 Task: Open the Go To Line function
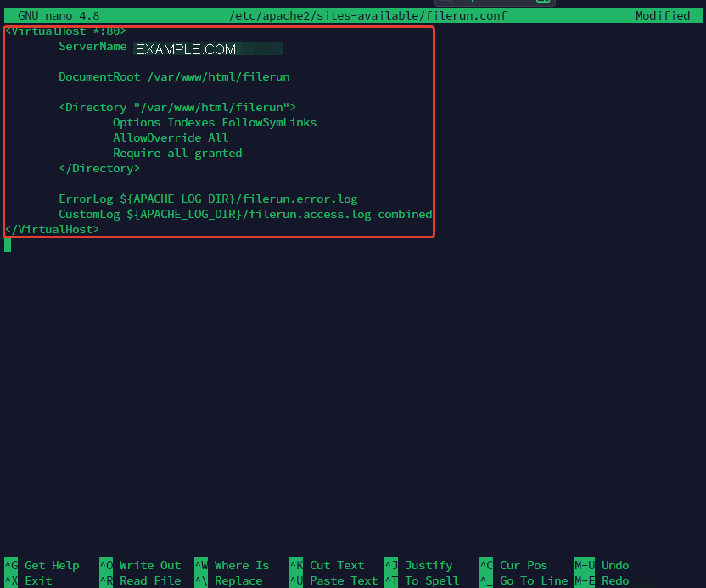click(x=533, y=580)
